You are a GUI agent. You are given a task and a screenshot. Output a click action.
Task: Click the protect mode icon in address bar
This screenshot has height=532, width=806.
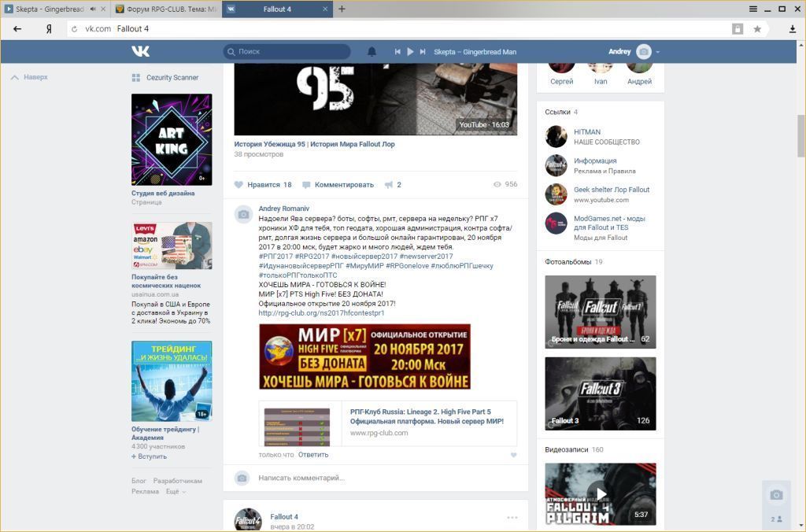[738, 29]
